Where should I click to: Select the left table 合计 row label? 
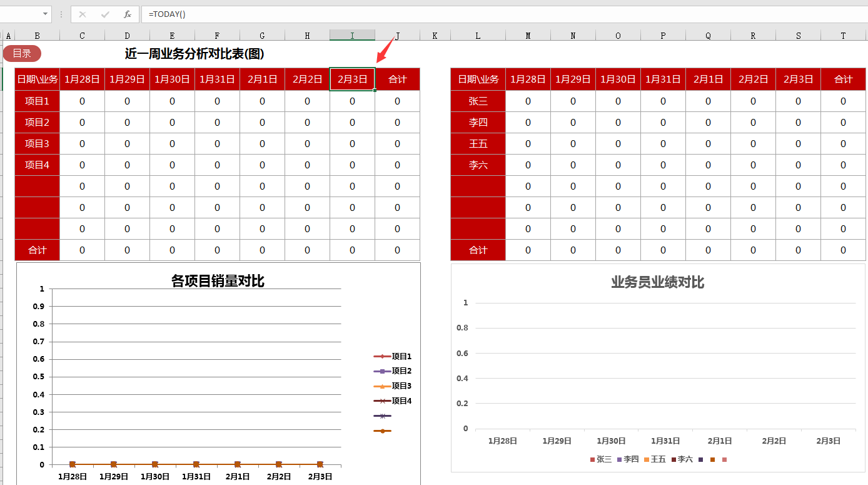coord(38,250)
